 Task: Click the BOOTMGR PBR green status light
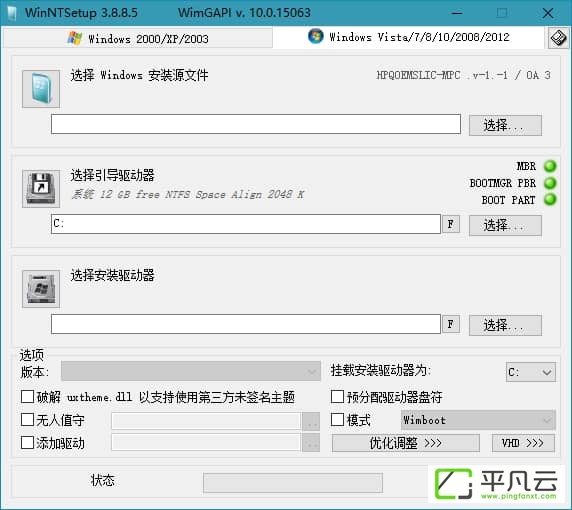click(x=550, y=183)
